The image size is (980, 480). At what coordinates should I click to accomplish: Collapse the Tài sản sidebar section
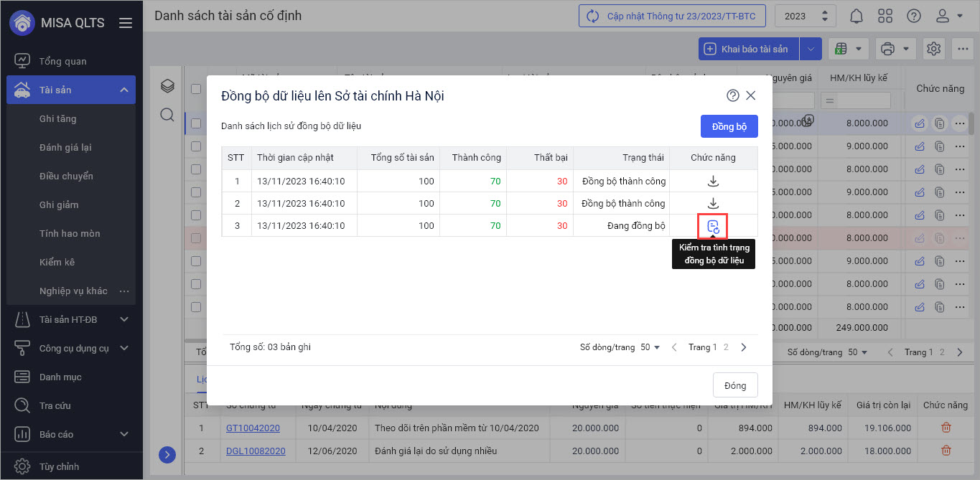(x=123, y=90)
